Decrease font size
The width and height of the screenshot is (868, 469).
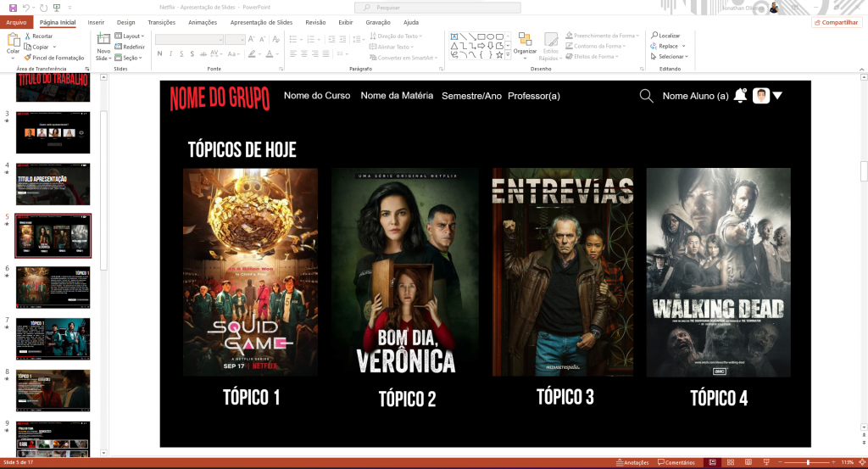(x=263, y=39)
